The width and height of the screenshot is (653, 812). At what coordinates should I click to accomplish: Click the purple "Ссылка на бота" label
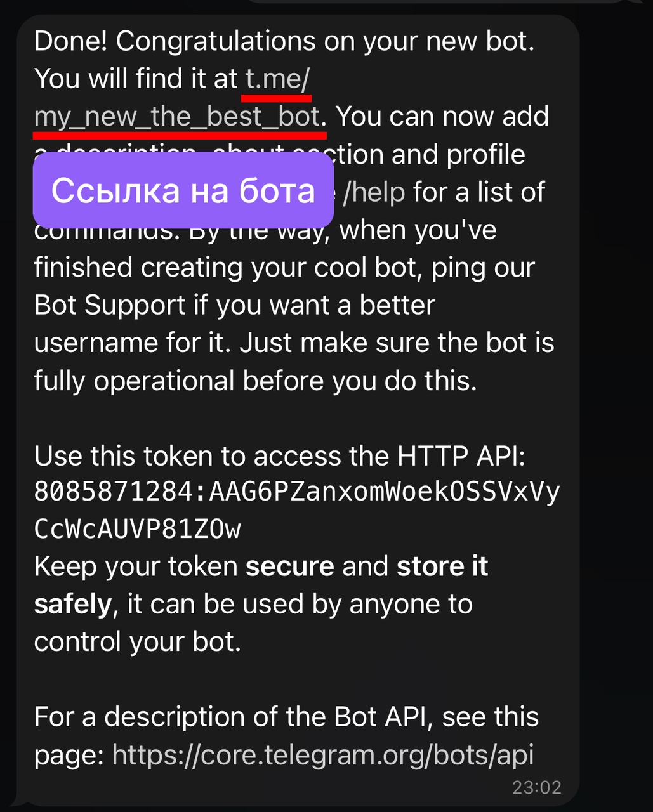click(x=183, y=190)
